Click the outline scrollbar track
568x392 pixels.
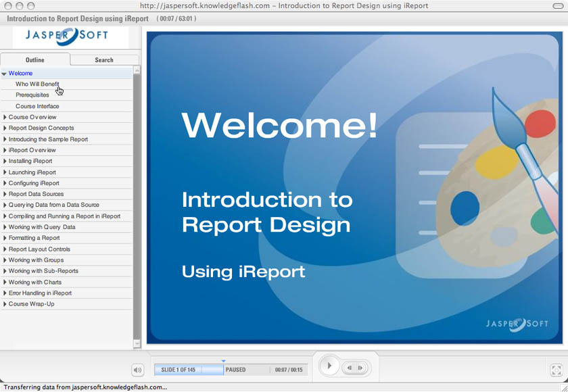click(x=137, y=206)
